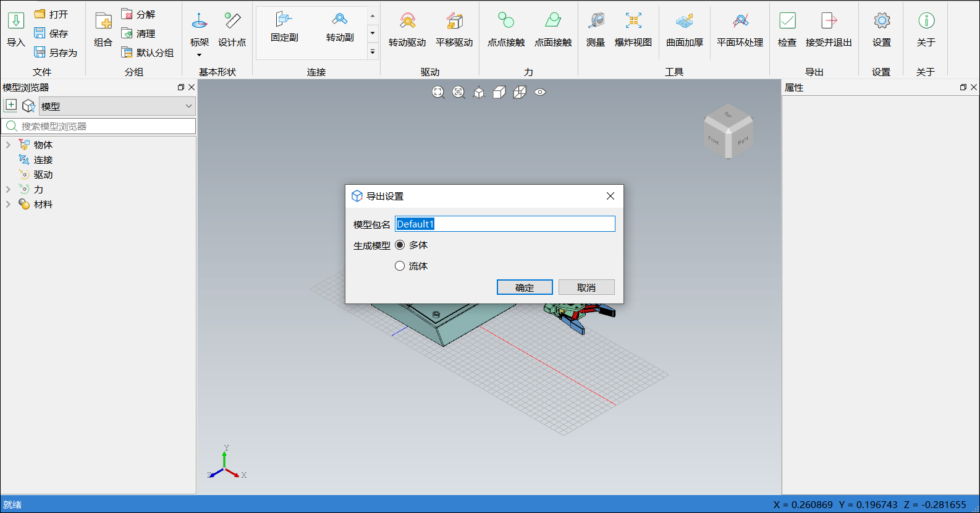Select the 多体 radio option

tap(400, 245)
